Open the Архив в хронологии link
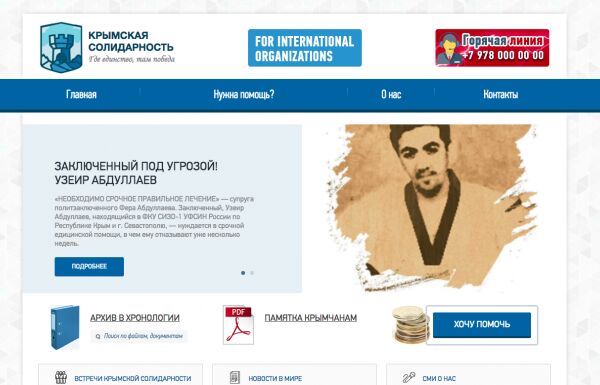 click(135, 318)
